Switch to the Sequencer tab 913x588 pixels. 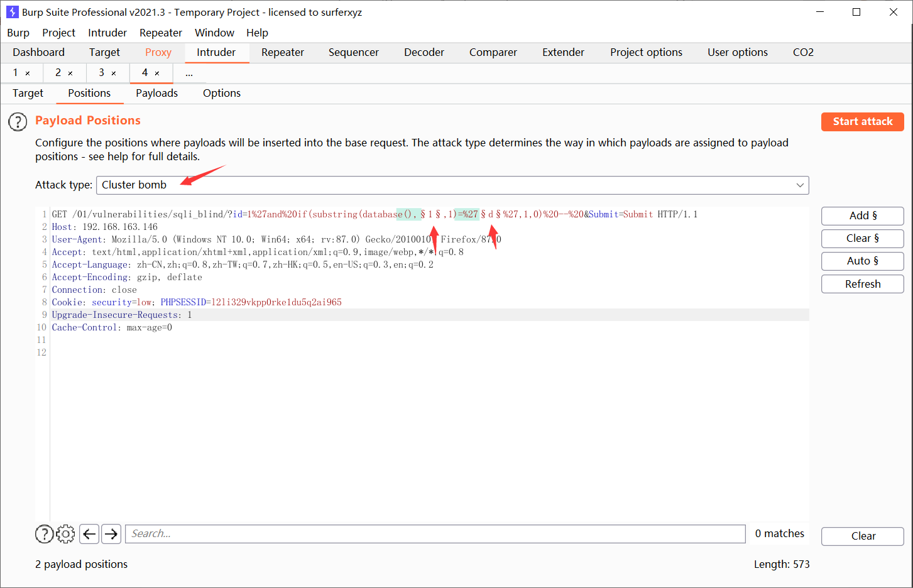pyautogui.click(x=354, y=52)
